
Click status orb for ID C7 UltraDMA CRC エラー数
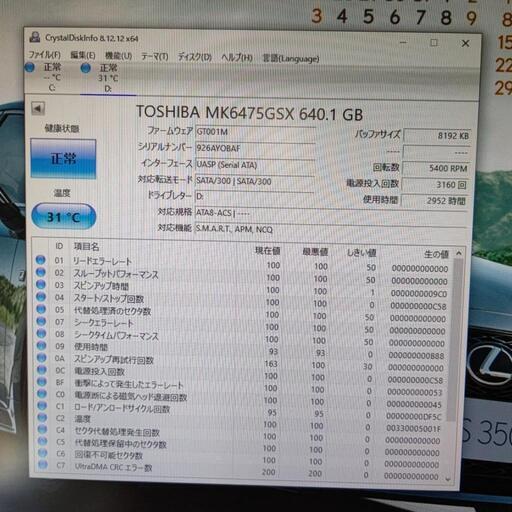pos(43,464)
